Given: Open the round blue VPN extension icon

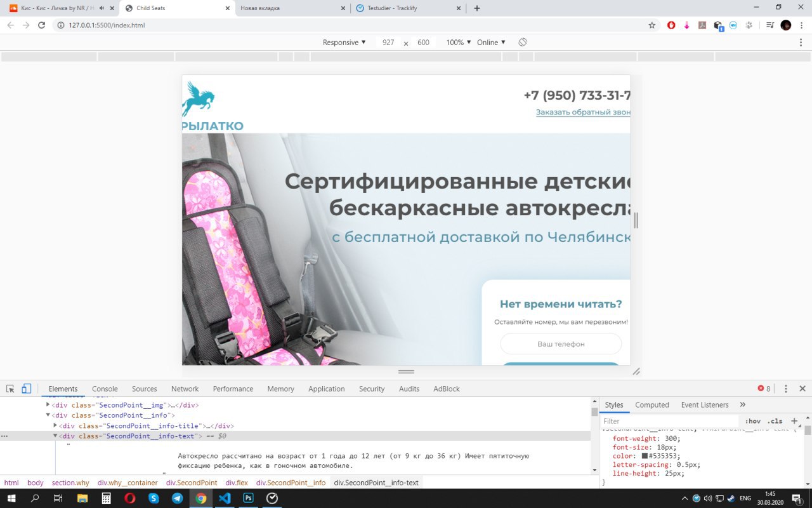Looking at the screenshot, I should pyautogui.click(x=734, y=25).
